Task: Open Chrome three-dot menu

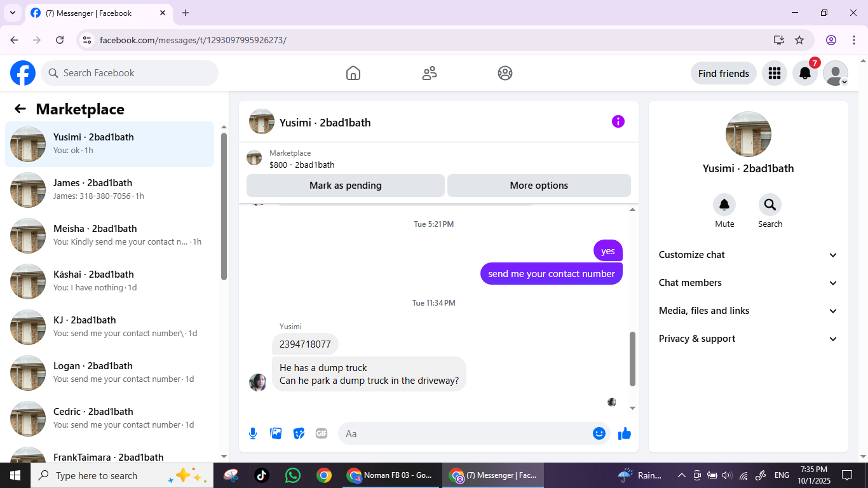Action: click(x=854, y=40)
